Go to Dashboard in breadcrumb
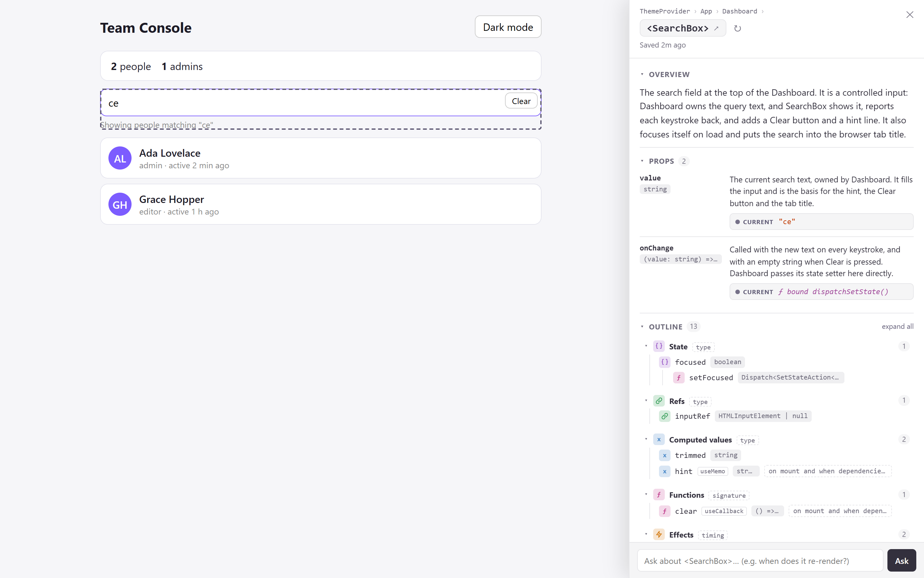The height and width of the screenshot is (578, 924). 740,11
